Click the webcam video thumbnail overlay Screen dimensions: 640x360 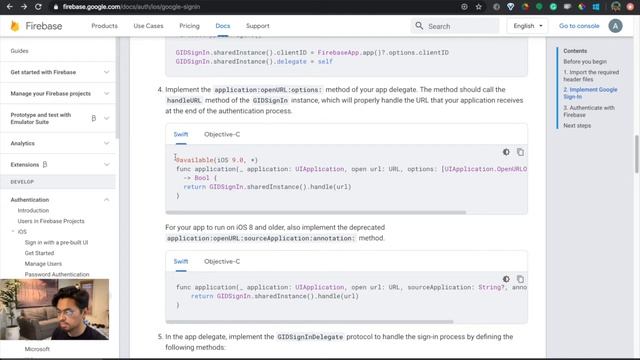point(55,309)
